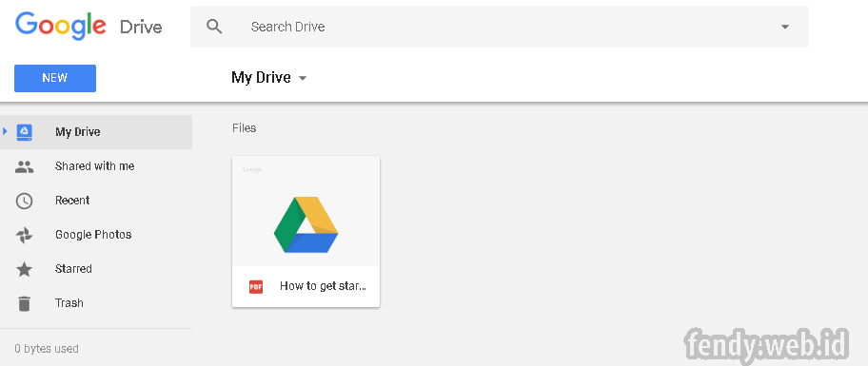Click the NEW button
This screenshot has height=366, width=868.
(x=55, y=78)
